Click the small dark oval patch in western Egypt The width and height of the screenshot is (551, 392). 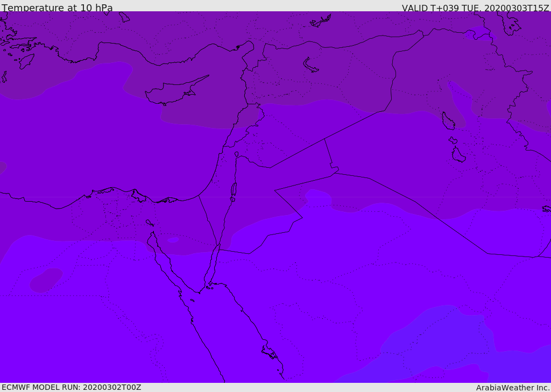(x=46, y=280)
